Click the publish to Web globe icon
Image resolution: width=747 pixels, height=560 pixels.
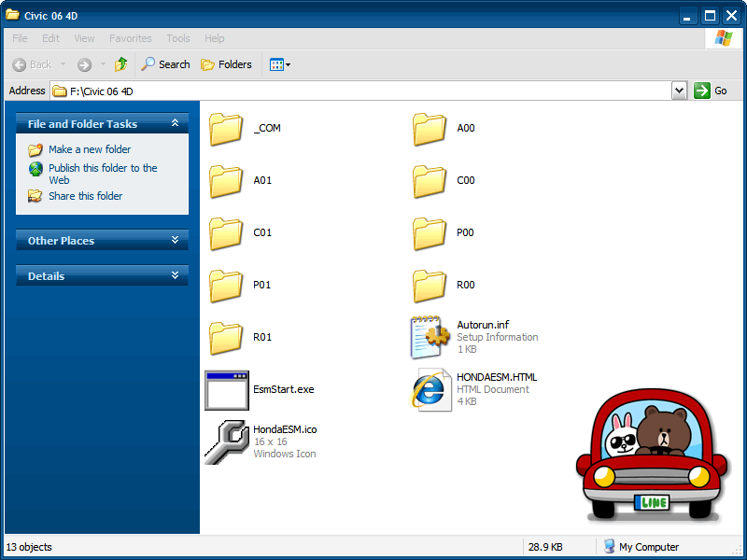point(35,169)
